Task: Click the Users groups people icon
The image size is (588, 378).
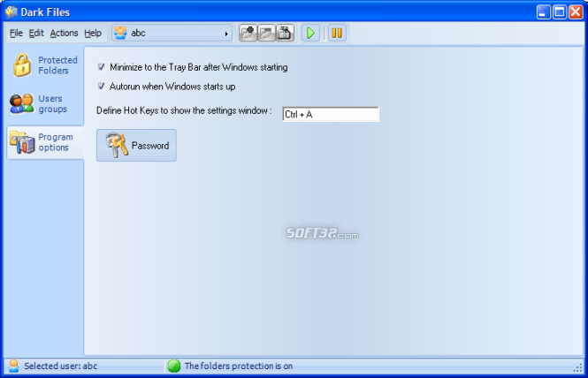Action: [x=22, y=103]
